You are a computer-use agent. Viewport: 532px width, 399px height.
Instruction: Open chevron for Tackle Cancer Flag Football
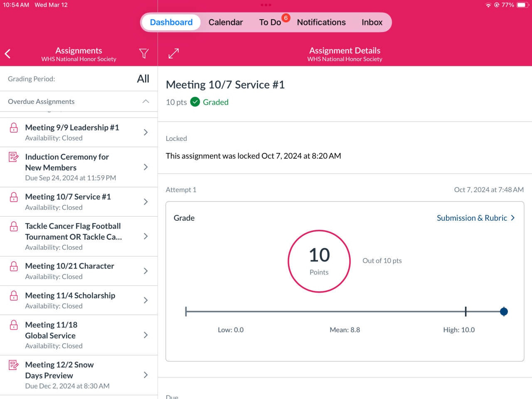tap(145, 236)
